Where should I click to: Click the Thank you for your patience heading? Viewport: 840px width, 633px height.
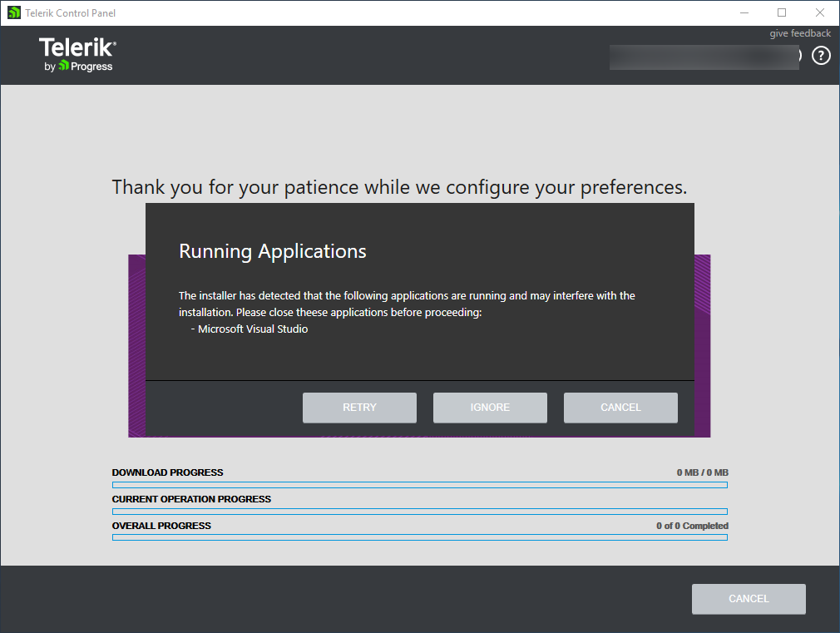click(399, 187)
